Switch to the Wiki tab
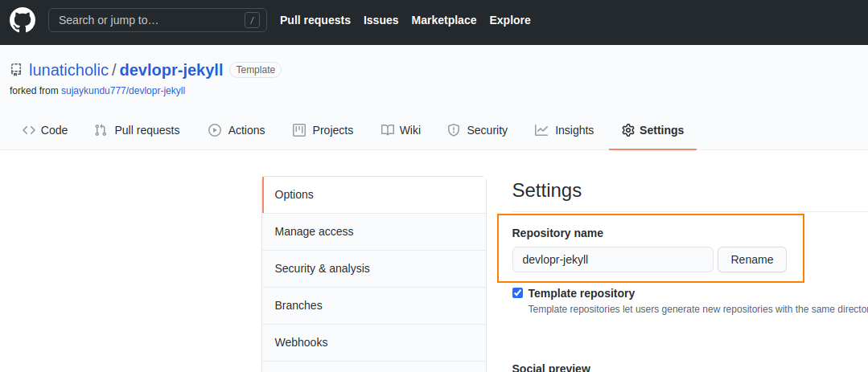Screen dimensions: 868x372 [x=401, y=130]
